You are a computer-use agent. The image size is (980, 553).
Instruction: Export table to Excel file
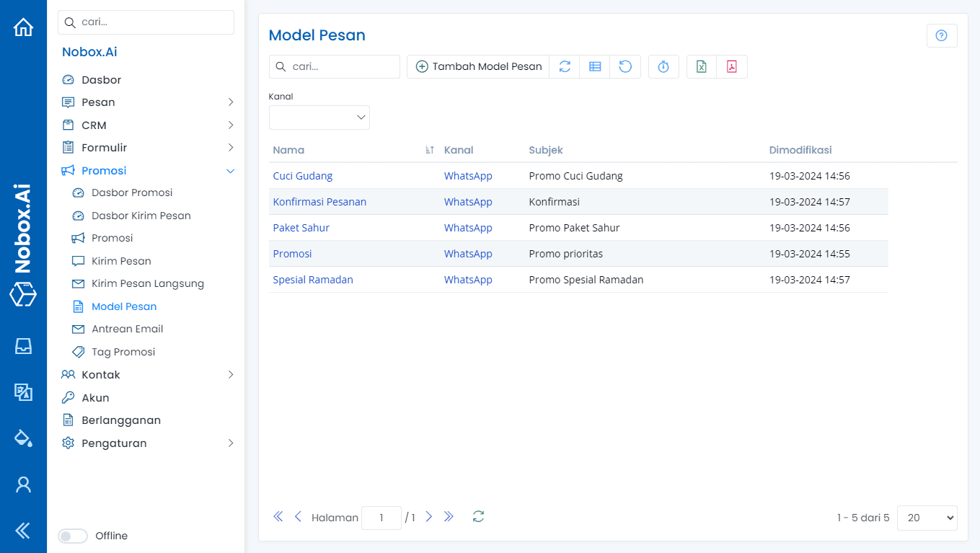[701, 66]
